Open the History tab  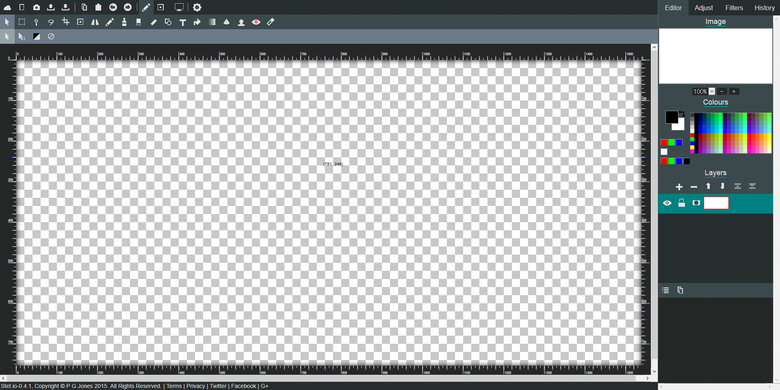pyautogui.click(x=764, y=7)
